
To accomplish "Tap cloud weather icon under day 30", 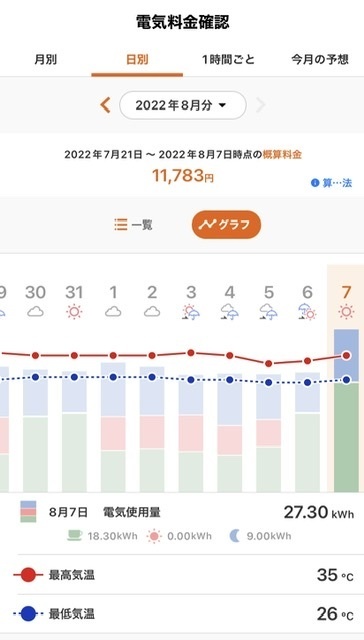I will 36,312.
